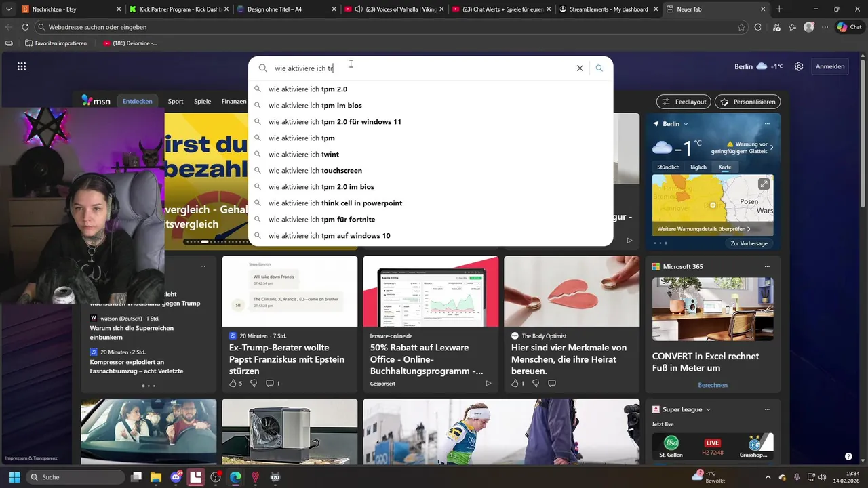Click the Feedlayout button
The height and width of the screenshot is (488, 868).
tap(684, 102)
